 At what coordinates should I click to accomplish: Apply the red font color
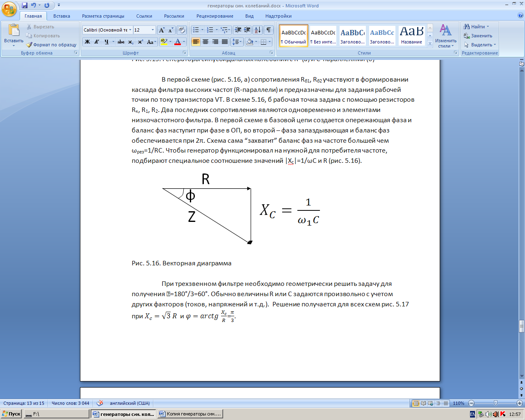[177, 42]
